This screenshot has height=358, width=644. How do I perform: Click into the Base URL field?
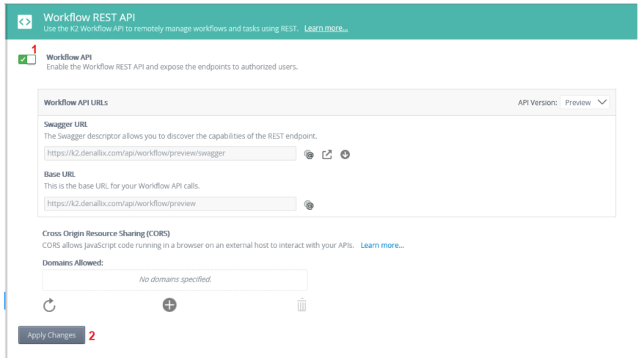[x=169, y=204]
